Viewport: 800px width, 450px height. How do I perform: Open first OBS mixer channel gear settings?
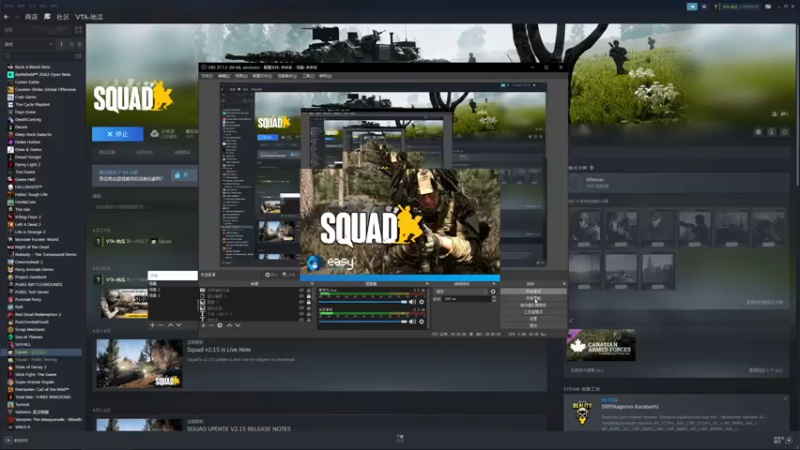[x=421, y=302]
